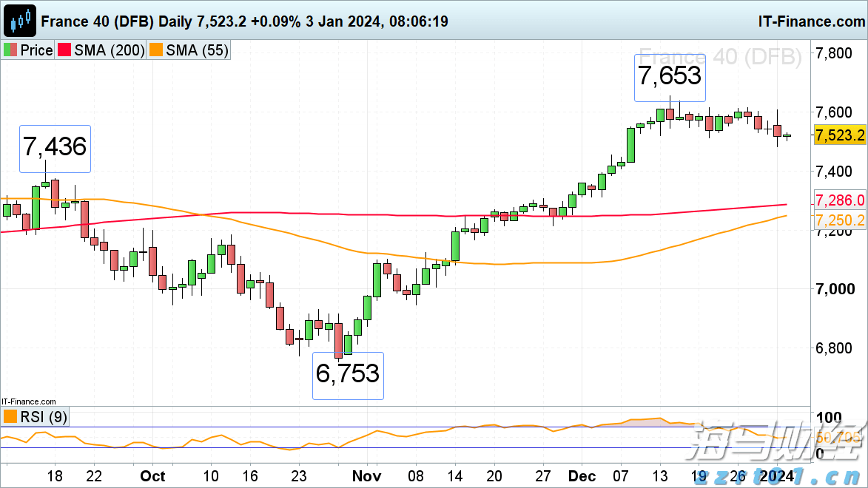
Task: Open the IT-Finance.com link at top right
Action: point(810,21)
